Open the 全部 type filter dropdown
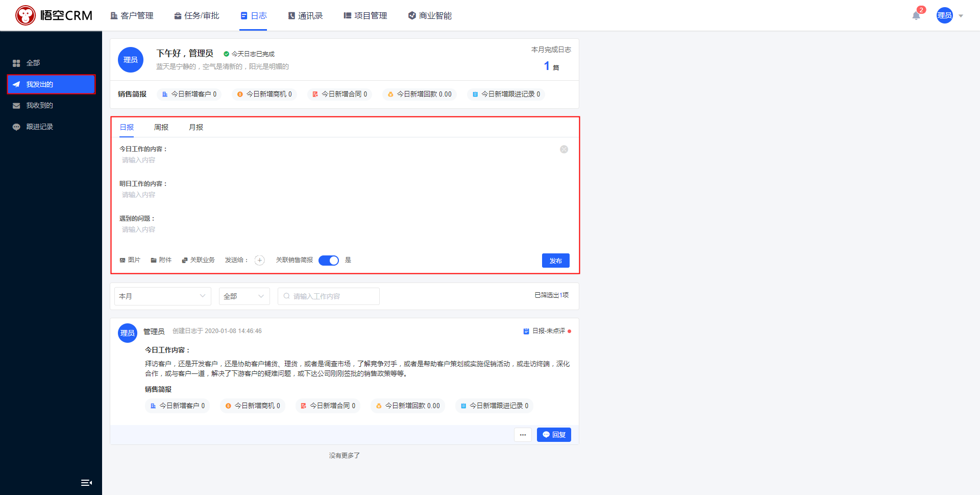Image resolution: width=980 pixels, height=495 pixels. pos(244,296)
